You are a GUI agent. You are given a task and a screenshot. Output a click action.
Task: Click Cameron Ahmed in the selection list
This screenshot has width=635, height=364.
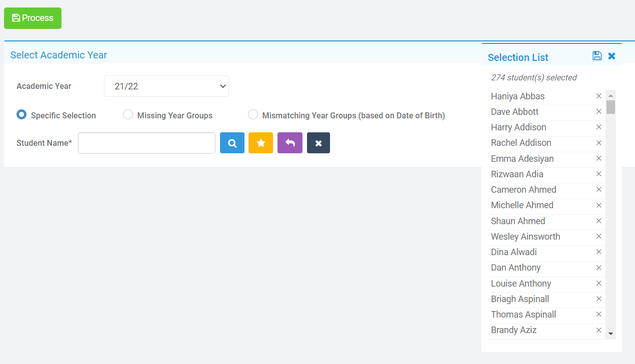coord(523,190)
